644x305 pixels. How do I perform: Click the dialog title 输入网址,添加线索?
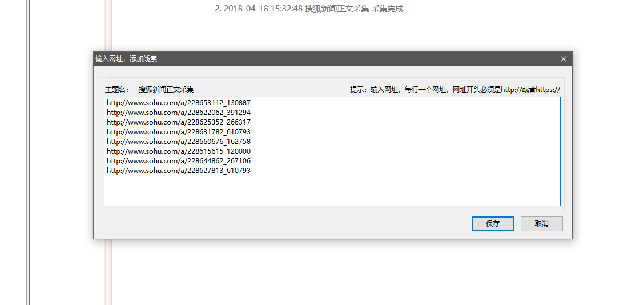pyautogui.click(x=126, y=59)
